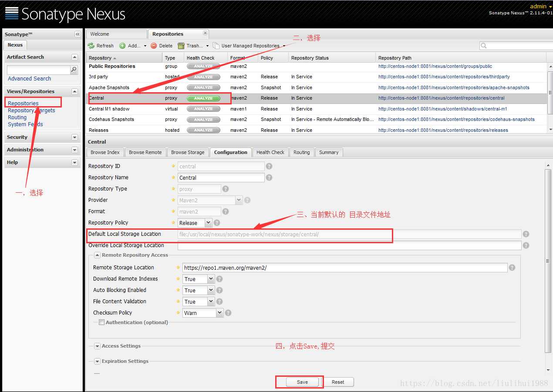Focus the Repository Name field
This screenshot has width=553, height=392.
coord(221,178)
